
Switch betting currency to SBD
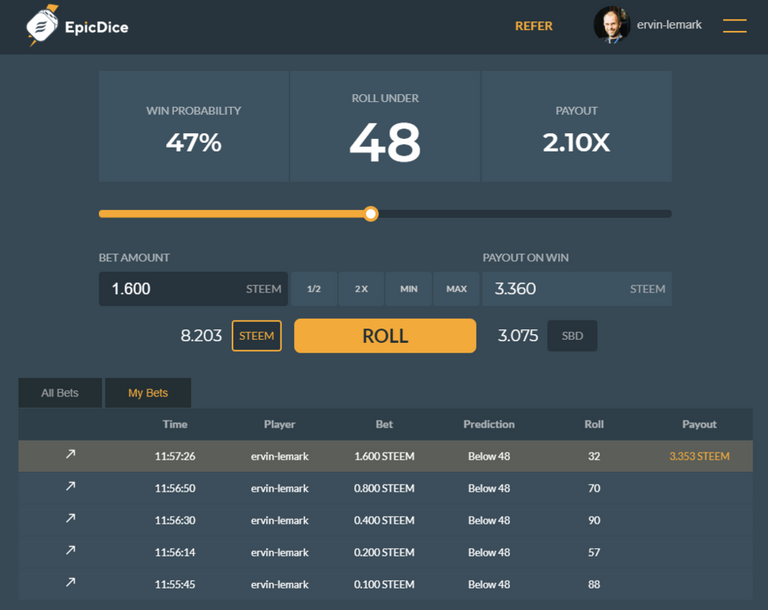click(x=572, y=336)
